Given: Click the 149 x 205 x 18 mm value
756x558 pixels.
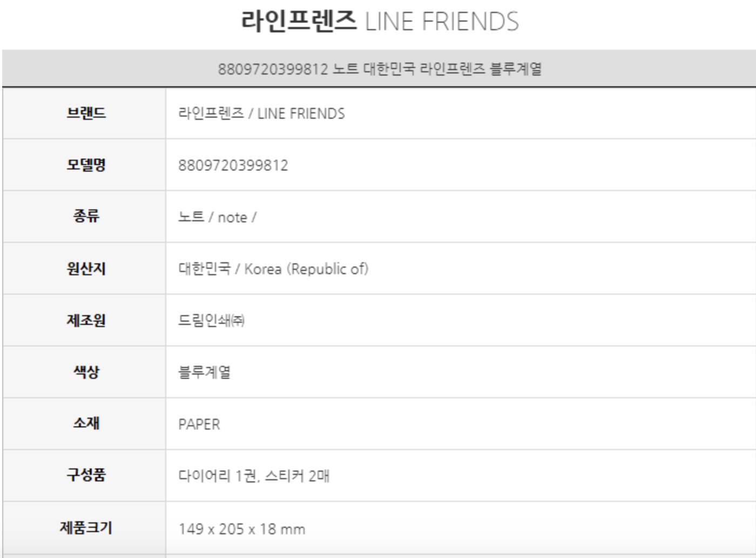Looking at the screenshot, I should point(242,529).
